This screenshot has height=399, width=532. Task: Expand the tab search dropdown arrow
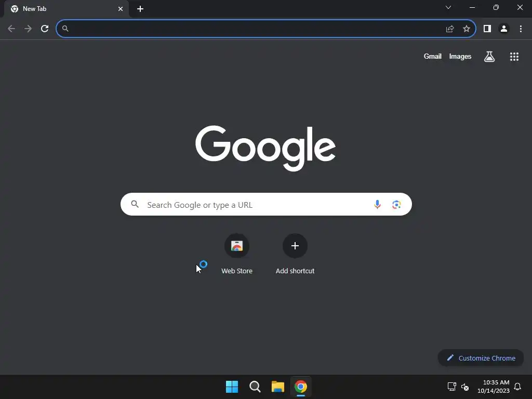pos(448,7)
